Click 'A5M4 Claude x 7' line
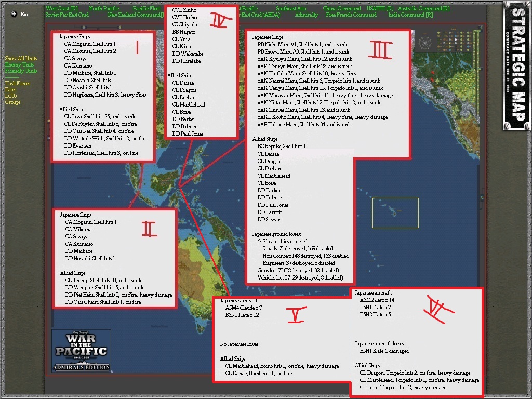This screenshot has width=532, height=399. tap(244, 308)
